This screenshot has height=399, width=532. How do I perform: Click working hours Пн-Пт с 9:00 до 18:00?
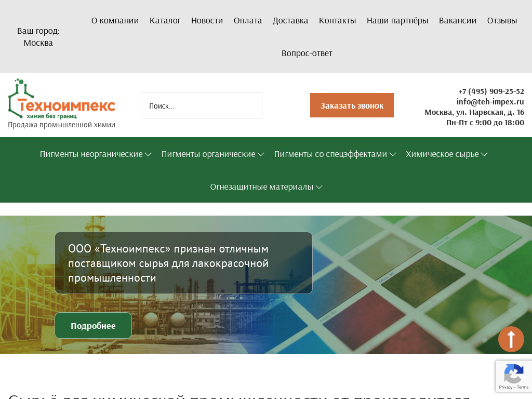pyautogui.click(x=485, y=123)
